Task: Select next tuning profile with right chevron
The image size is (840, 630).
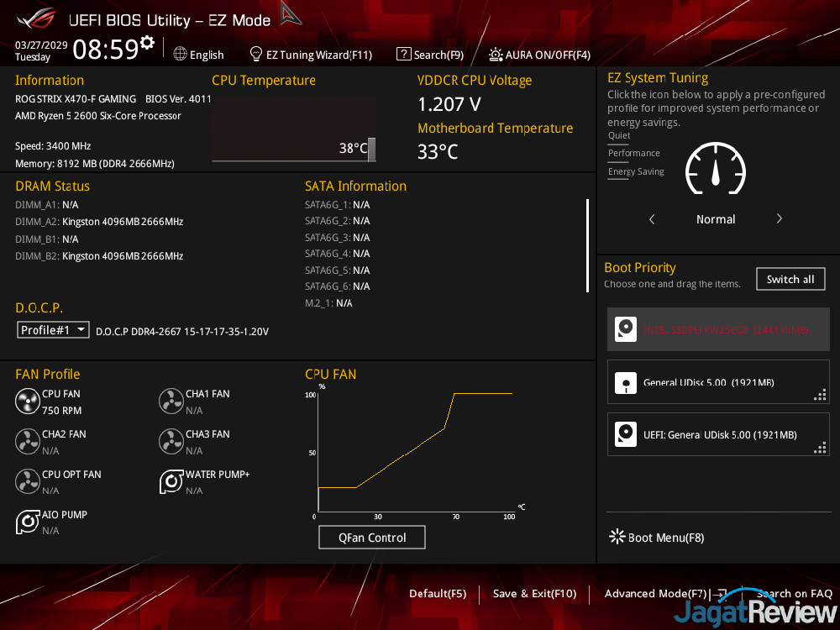Action: coord(779,219)
